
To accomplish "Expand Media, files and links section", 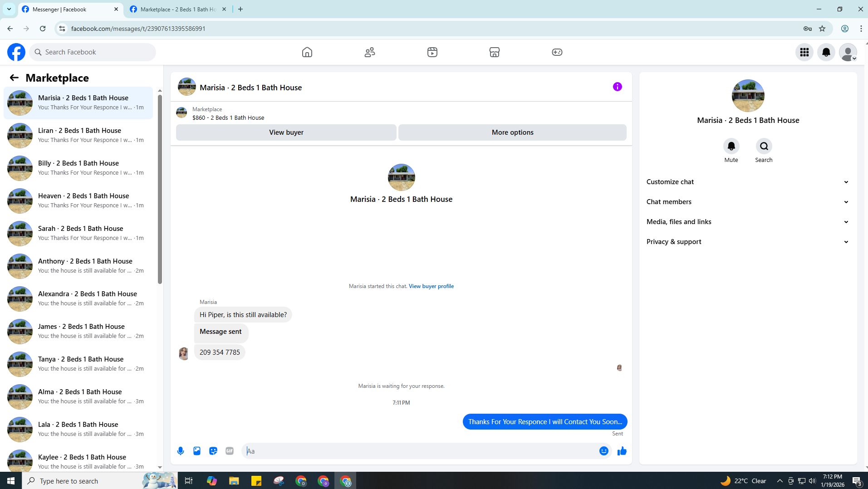I will tap(748, 222).
